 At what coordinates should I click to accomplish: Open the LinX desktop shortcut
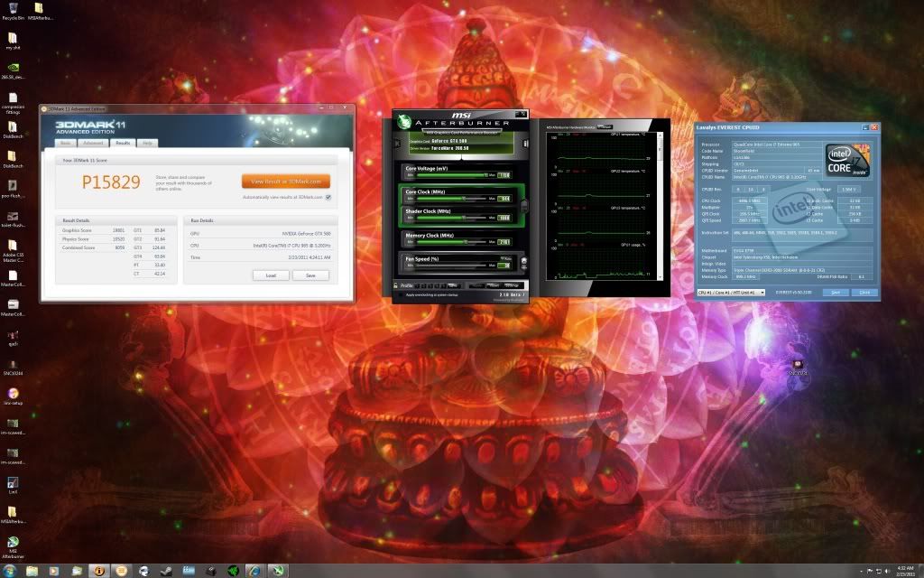[13, 483]
